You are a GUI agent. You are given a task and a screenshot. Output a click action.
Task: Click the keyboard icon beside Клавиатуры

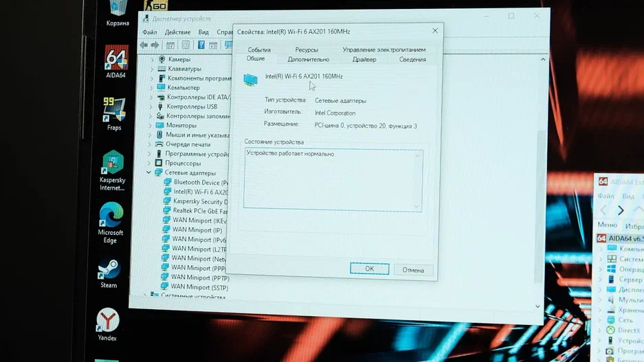[x=162, y=69]
